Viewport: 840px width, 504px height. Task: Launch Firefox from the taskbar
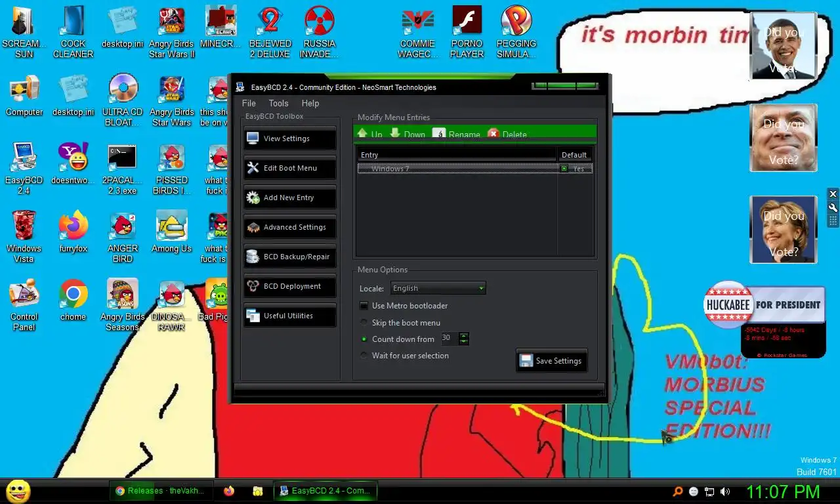228,491
